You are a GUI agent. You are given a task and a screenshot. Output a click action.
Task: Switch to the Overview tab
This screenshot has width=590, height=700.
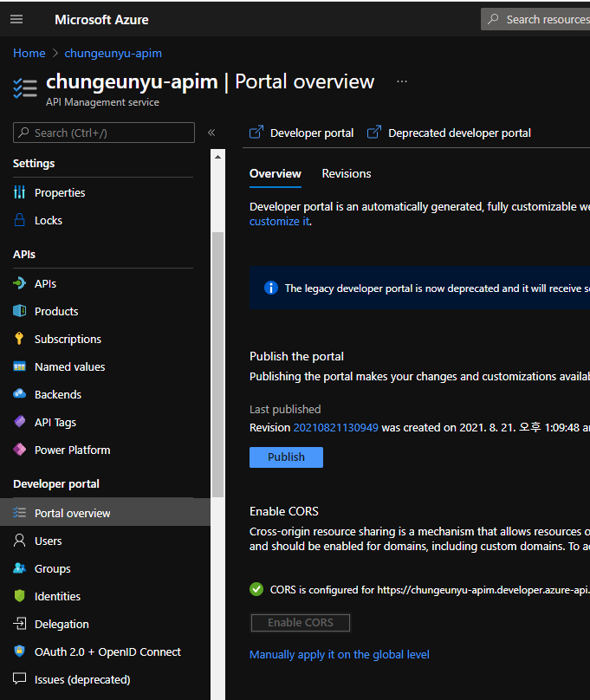click(x=275, y=173)
